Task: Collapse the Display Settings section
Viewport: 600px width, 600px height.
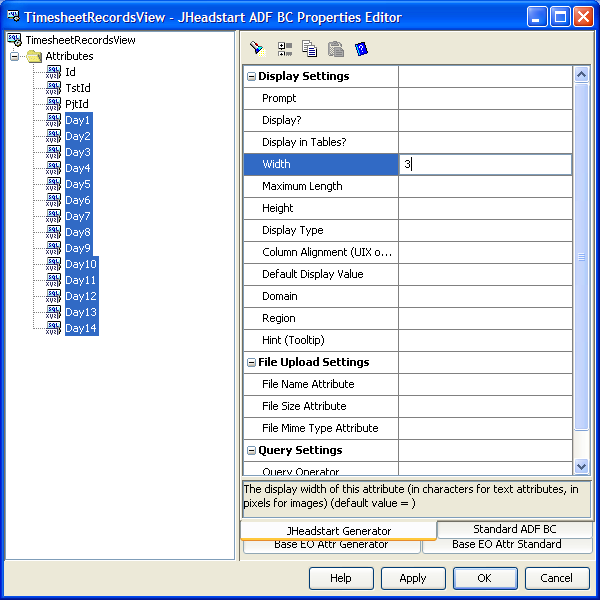Action: pyautogui.click(x=251, y=77)
